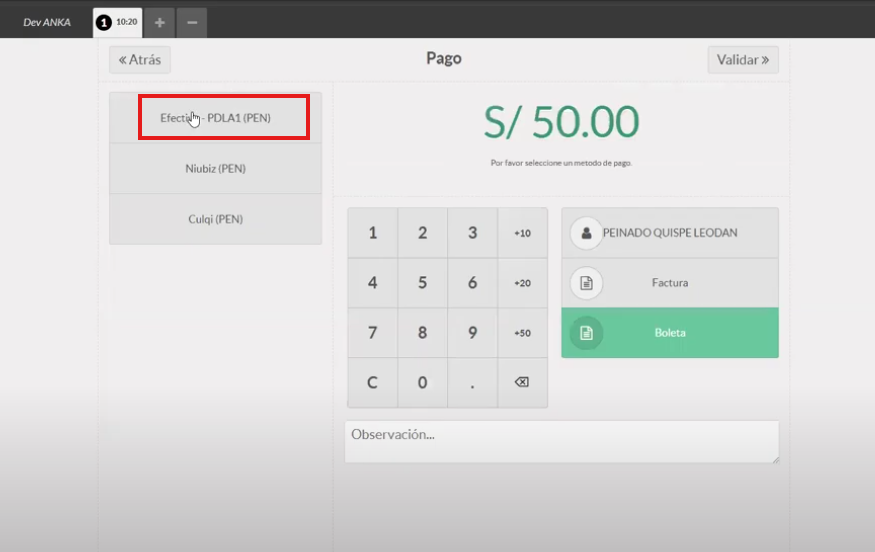Screen dimensions: 875x552
Task: Remove current order with minus icon
Action: 192,22
